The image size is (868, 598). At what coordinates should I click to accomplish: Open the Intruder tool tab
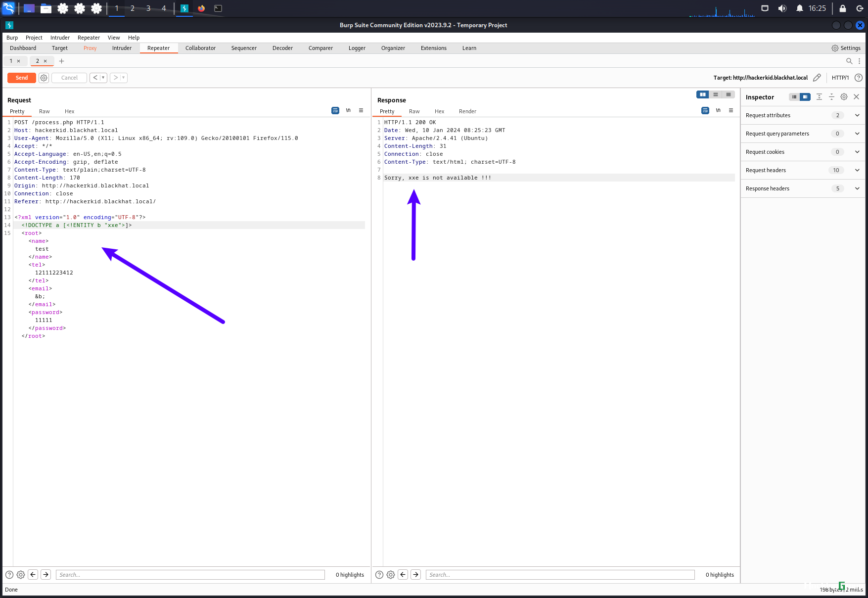coord(122,48)
